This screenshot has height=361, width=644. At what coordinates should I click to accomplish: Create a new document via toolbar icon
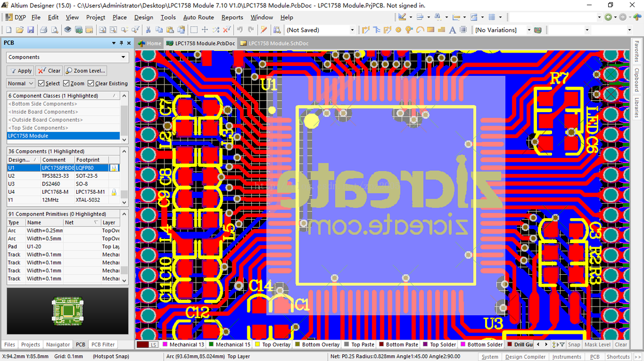pos(9,30)
